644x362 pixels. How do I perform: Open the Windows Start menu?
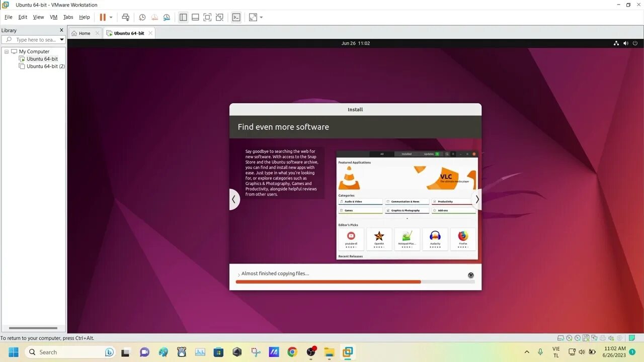pos(14,352)
